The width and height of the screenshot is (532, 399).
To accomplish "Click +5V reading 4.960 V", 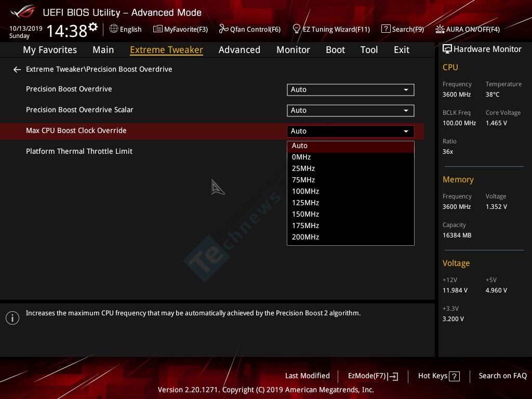I will pos(496,290).
